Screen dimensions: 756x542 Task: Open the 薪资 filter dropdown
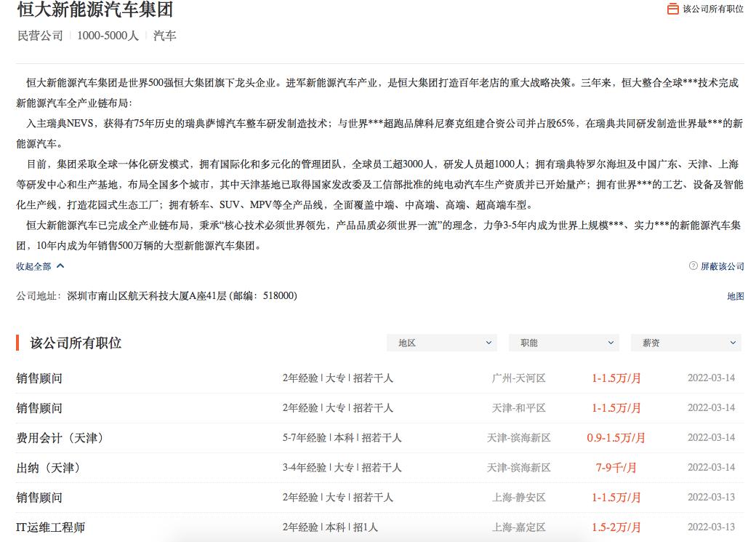pos(686,343)
